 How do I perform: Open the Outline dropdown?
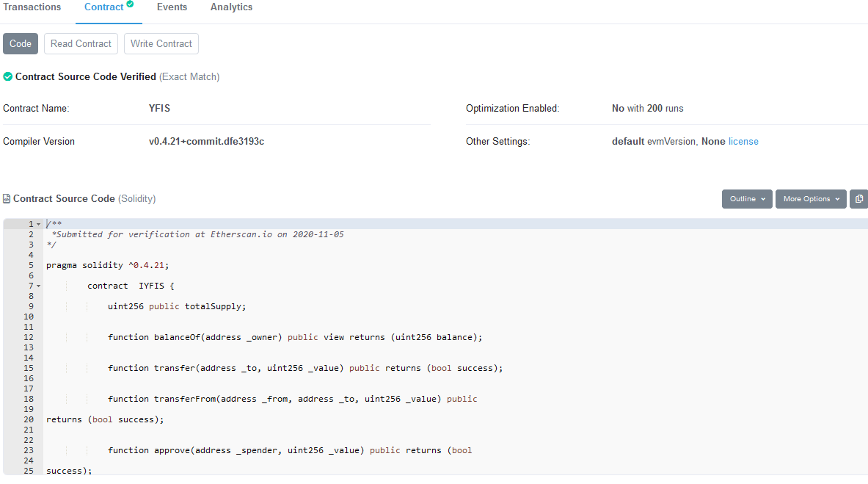(x=747, y=199)
